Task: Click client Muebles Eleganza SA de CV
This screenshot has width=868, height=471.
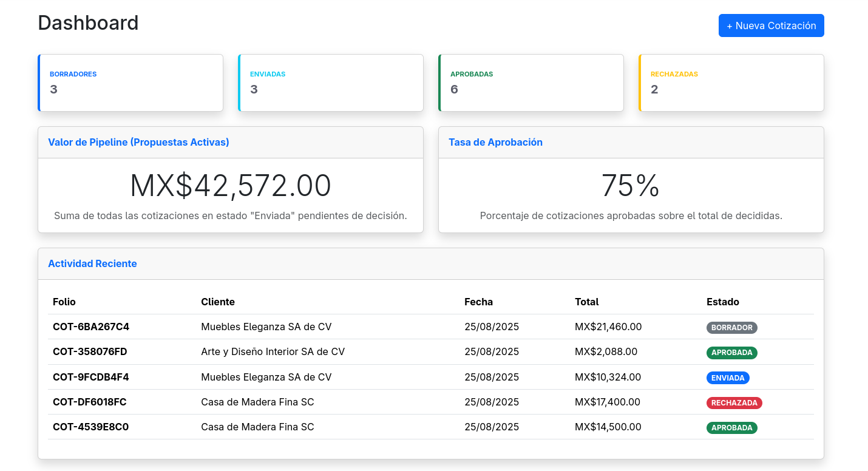Action: (266, 327)
